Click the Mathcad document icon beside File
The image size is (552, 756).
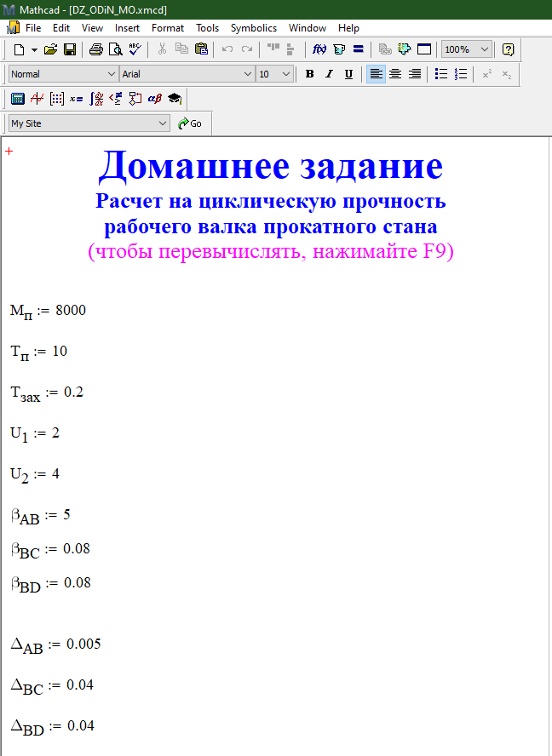(x=13, y=28)
